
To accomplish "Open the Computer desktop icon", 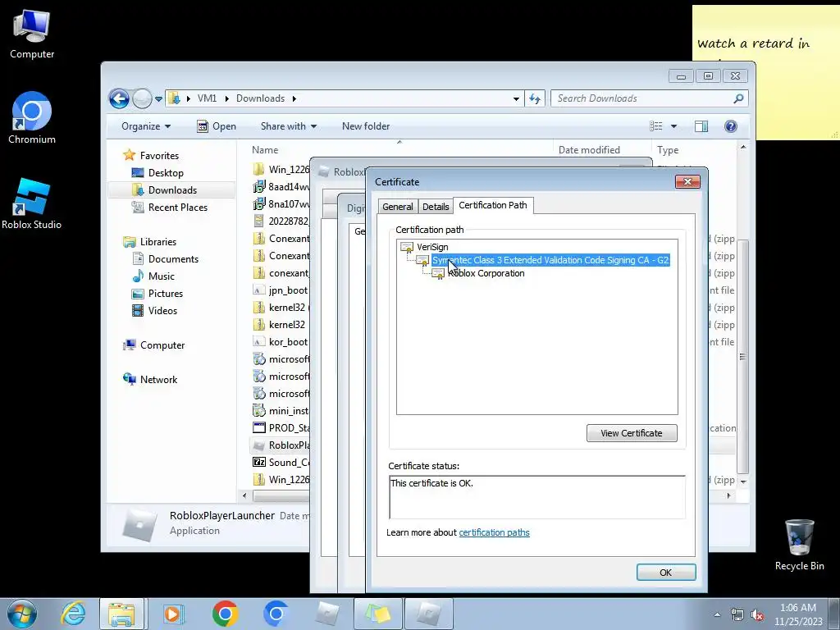I will coord(32,34).
